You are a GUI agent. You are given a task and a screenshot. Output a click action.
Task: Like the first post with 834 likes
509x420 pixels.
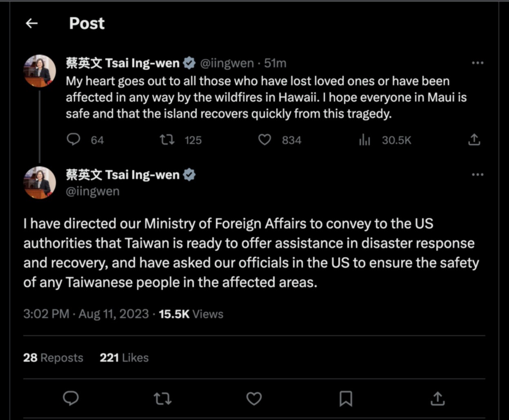(265, 140)
